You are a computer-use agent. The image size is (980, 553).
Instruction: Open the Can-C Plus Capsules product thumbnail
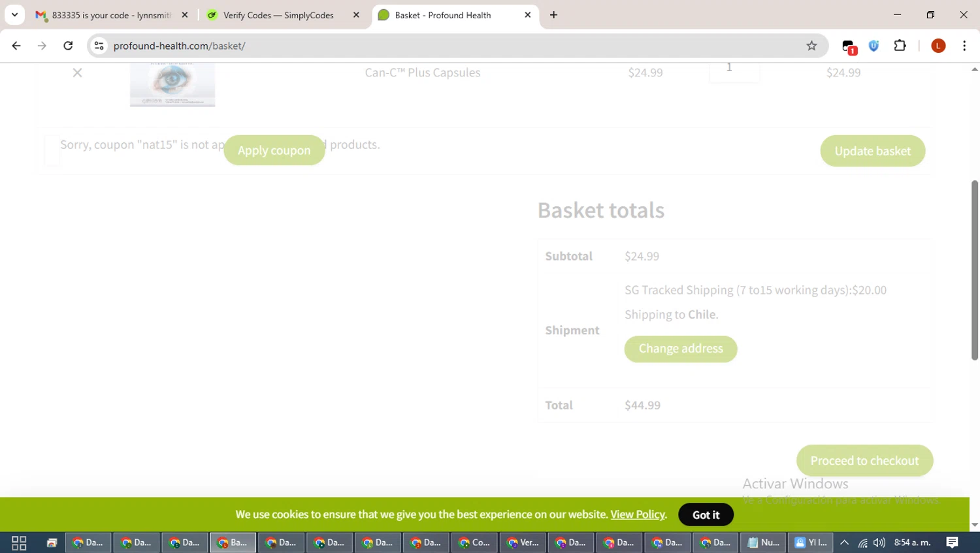(x=172, y=84)
